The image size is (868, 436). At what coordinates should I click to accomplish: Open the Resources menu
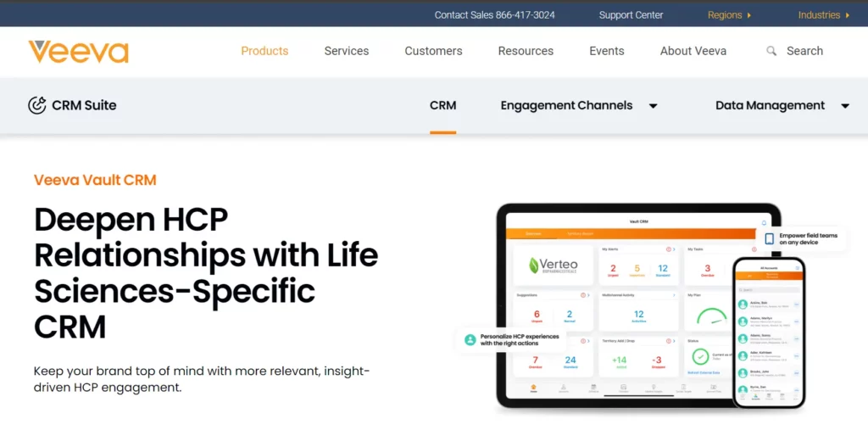click(x=526, y=51)
